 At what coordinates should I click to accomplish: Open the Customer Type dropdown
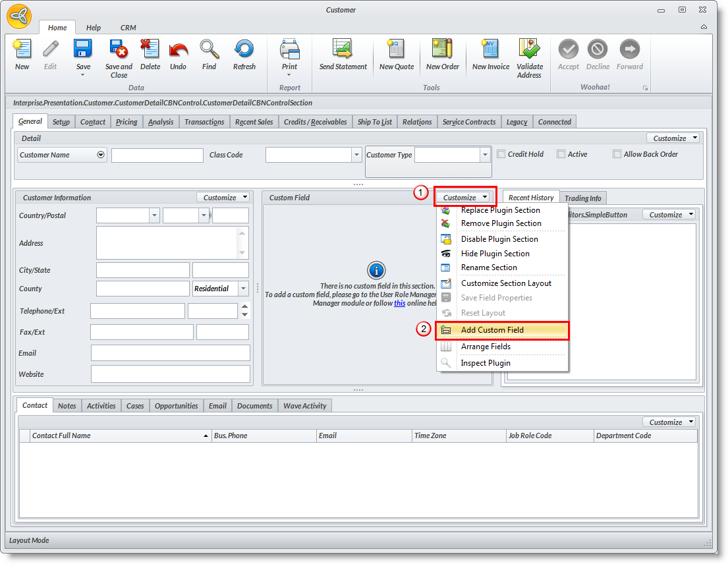(x=485, y=155)
